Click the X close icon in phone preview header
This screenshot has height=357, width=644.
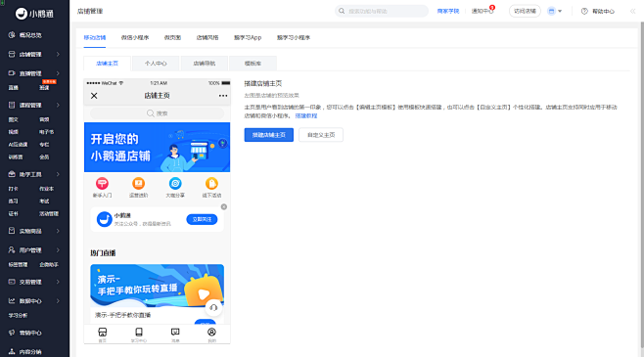tap(94, 96)
